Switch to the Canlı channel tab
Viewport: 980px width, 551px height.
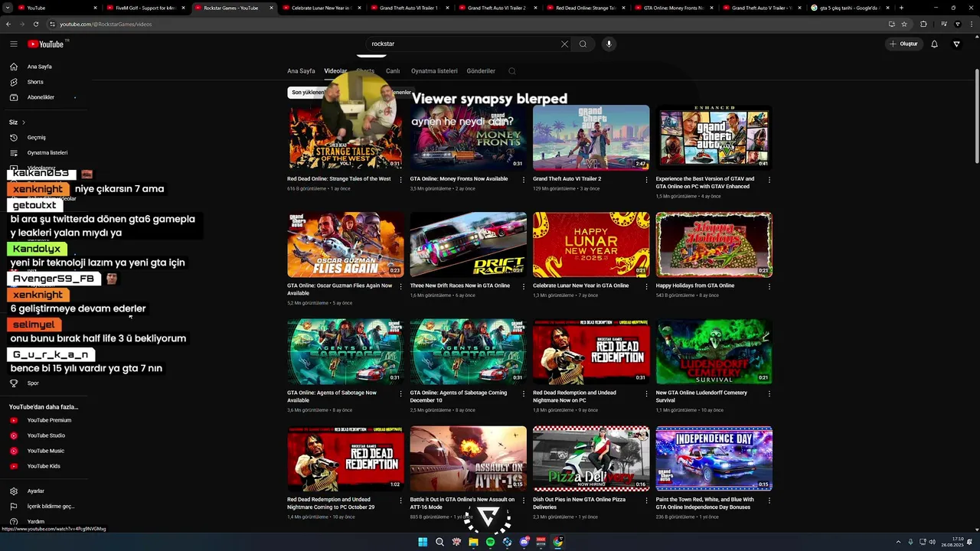[393, 71]
